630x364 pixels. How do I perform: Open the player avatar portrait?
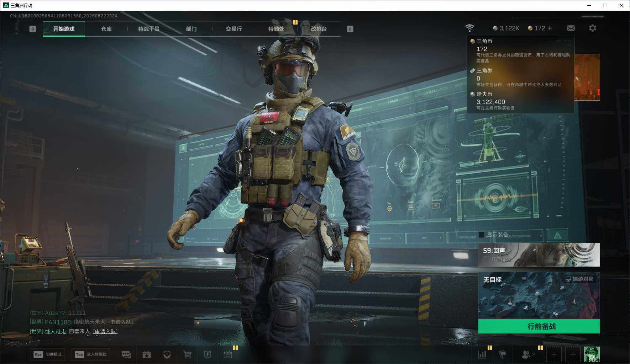click(592, 354)
